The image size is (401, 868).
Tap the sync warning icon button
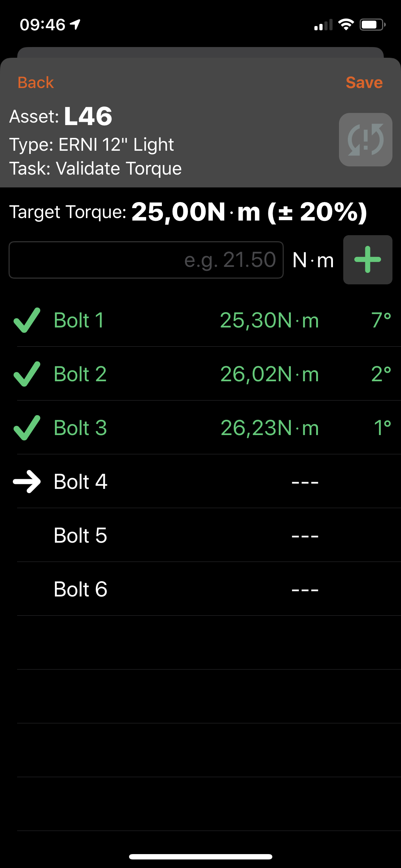[x=365, y=140]
